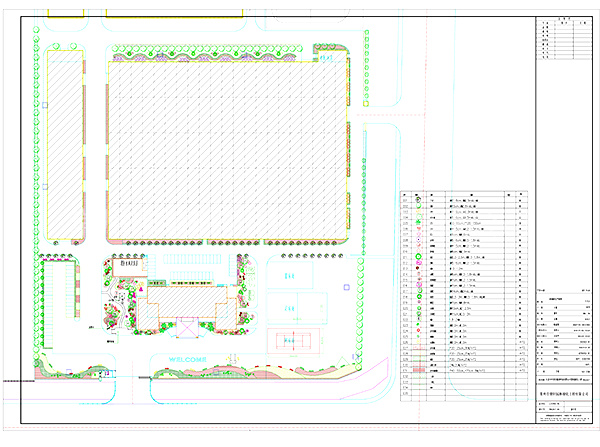The height and width of the screenshot is (447, 600).
Task: Click the WELCOME text at the entrance
Action: click(187, 358)
